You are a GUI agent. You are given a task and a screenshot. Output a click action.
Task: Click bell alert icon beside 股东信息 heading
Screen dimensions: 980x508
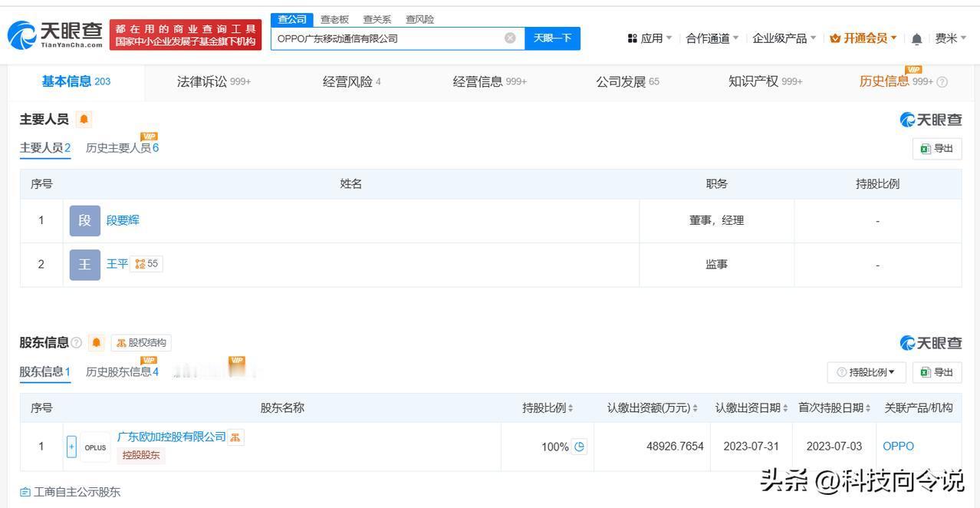point(96,343)
